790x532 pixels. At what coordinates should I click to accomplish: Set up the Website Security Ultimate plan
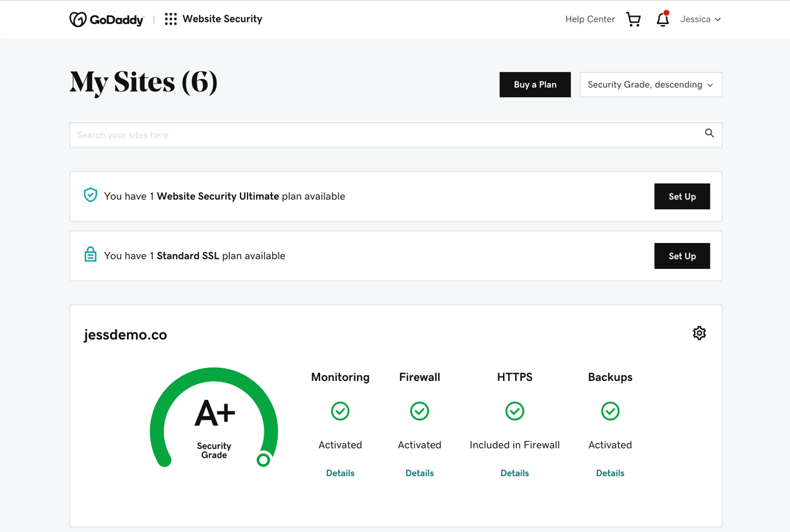(682, 196)
